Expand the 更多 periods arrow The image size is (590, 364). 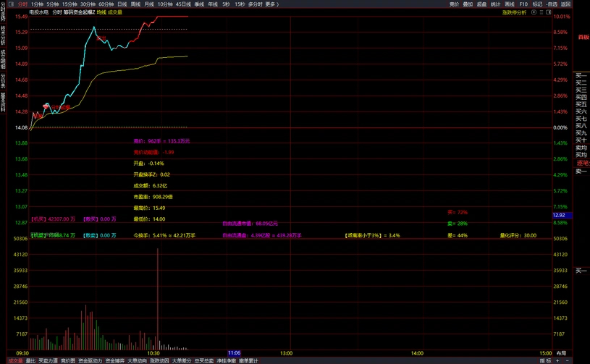278,4
